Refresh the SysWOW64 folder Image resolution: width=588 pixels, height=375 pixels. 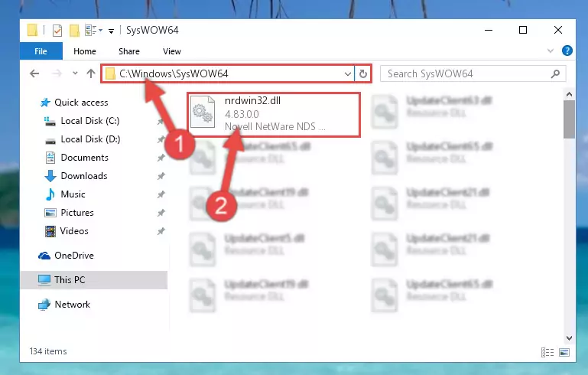(362, 74)
